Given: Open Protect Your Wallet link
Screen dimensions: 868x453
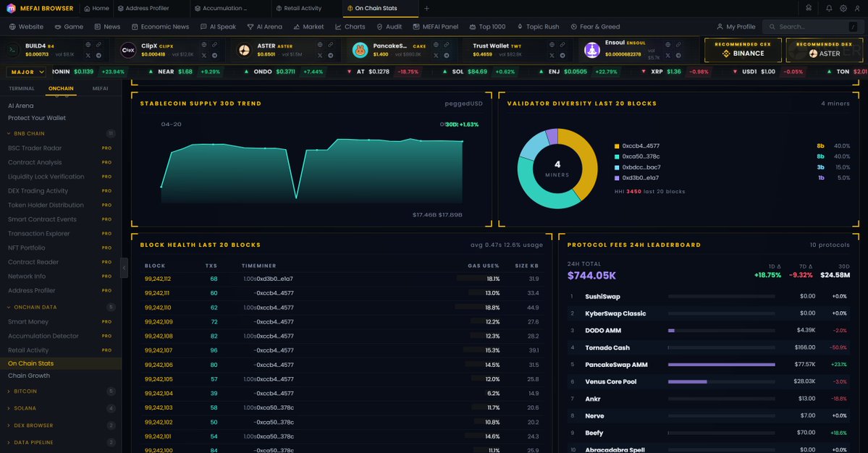Looking at the screenshot, I should click(36, 118).
